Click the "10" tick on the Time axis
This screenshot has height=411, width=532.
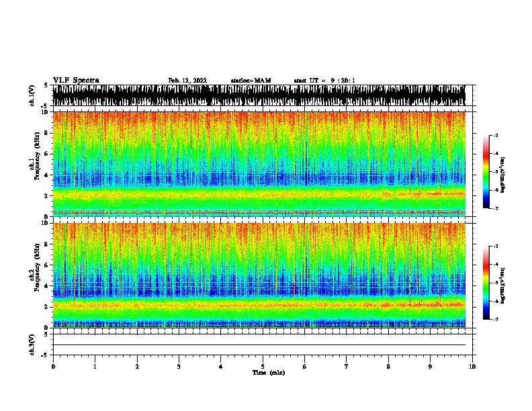[x=472, y=367]
